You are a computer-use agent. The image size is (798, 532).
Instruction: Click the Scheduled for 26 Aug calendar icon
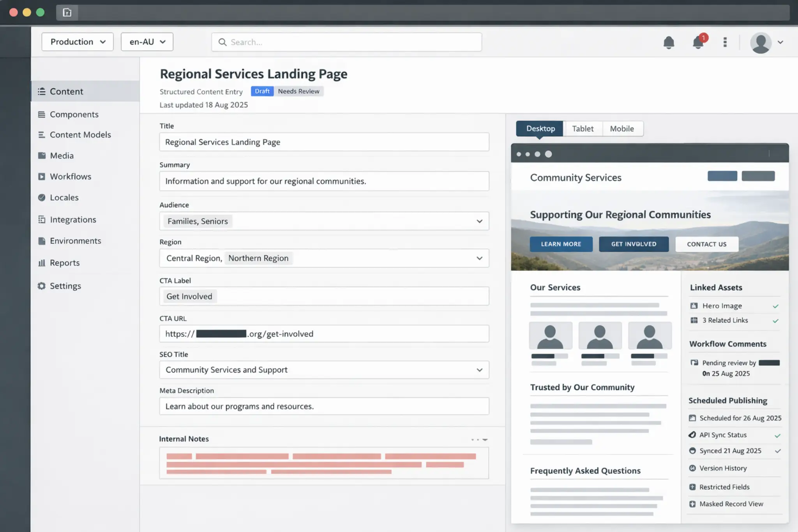click(x=692, y=418)
